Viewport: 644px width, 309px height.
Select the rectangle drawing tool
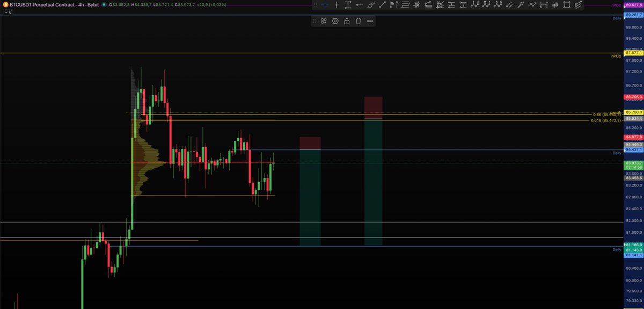coord(566,5)
